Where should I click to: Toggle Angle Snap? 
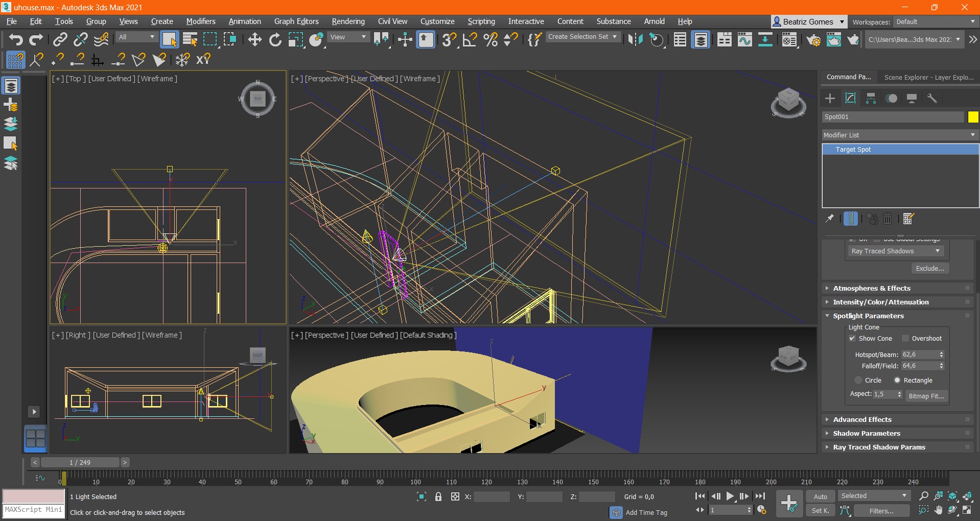pos(470,39)
